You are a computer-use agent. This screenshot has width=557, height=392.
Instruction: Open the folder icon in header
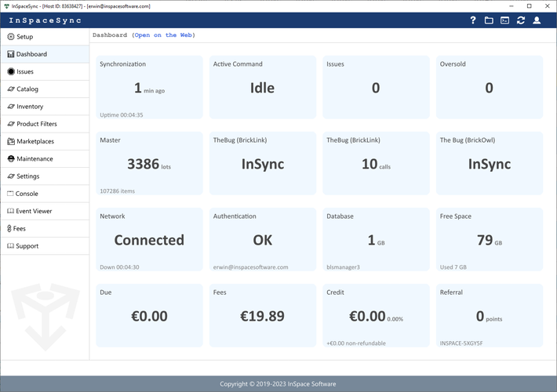pyautogui.click(x=489, y=20)
